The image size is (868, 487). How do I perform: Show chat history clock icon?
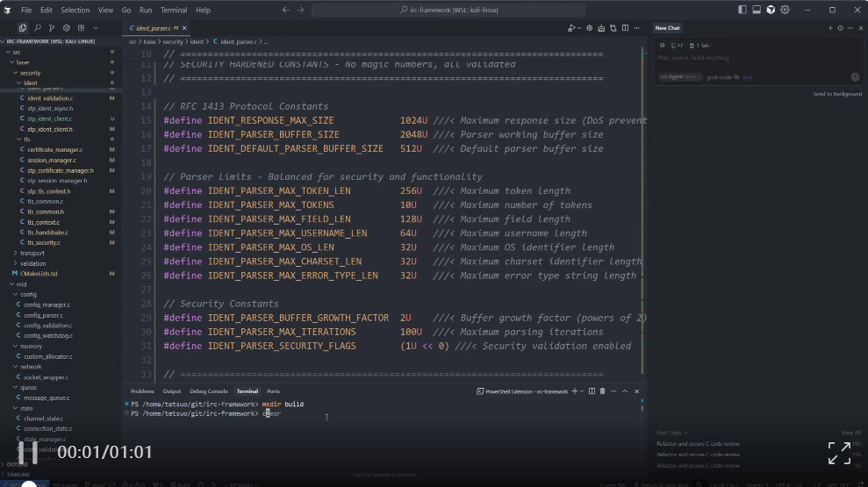(x=840, y=28)
